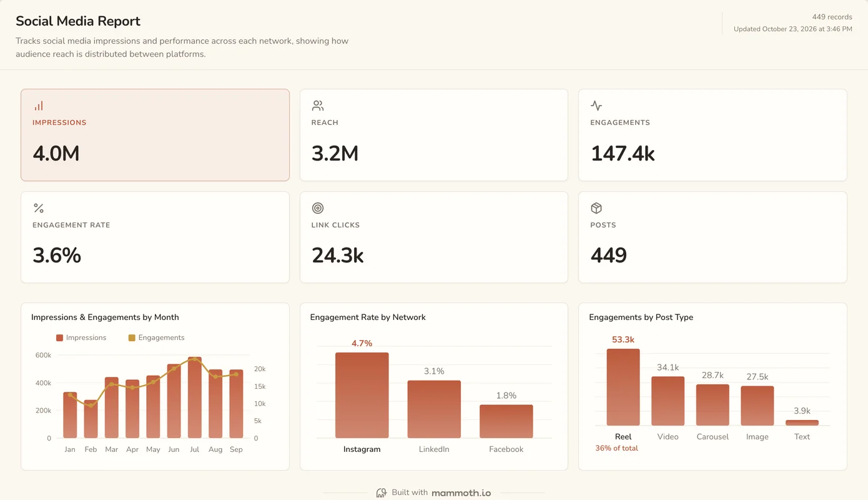The image size is (868, 500).
Task: Click the '36% of total' annotation
Action: [x=616, y=448]
